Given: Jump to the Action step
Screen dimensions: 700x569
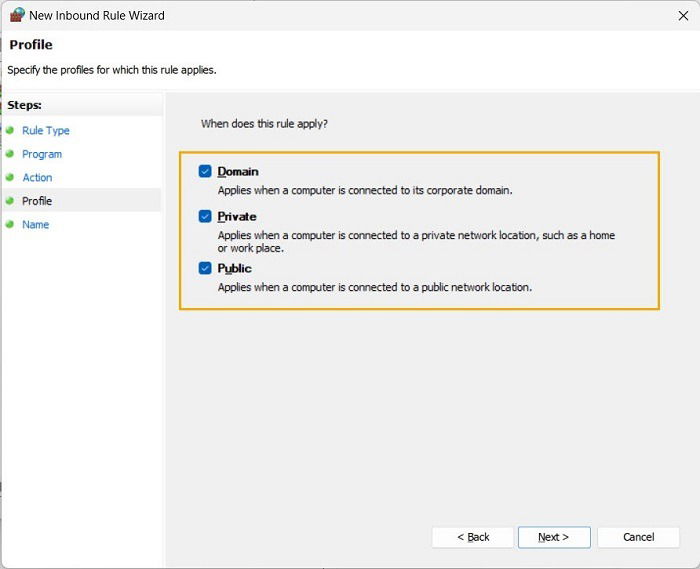Looking at the screenshot, I should point(38,178).
